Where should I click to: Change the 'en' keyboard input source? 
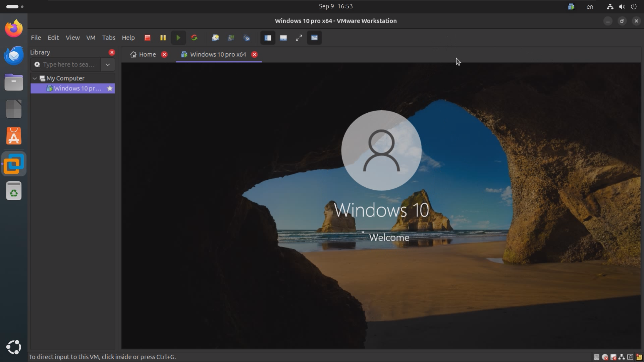click(590, 6)
